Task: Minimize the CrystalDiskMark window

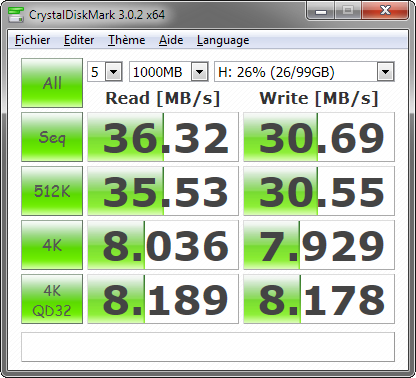Action: (321, 12)
